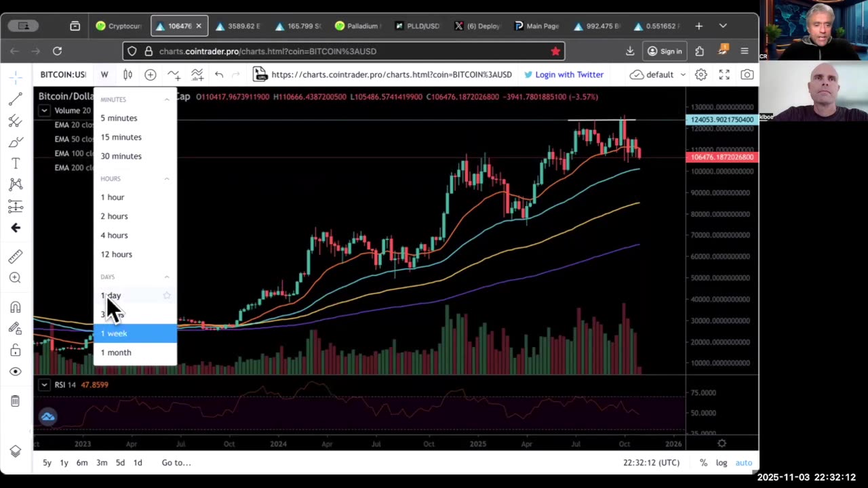Toggle hide all drawings eye icon
This screenshot has height=488, width=868.
16,371
